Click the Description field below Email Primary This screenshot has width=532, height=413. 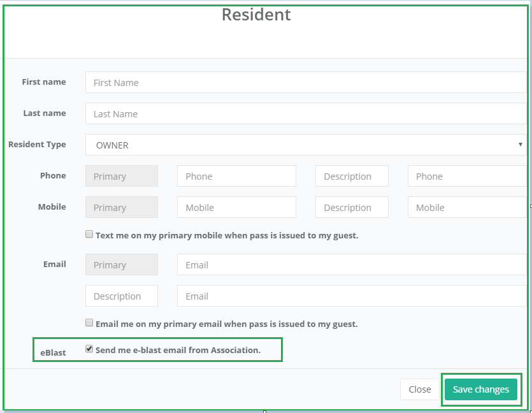coord(122,296)
